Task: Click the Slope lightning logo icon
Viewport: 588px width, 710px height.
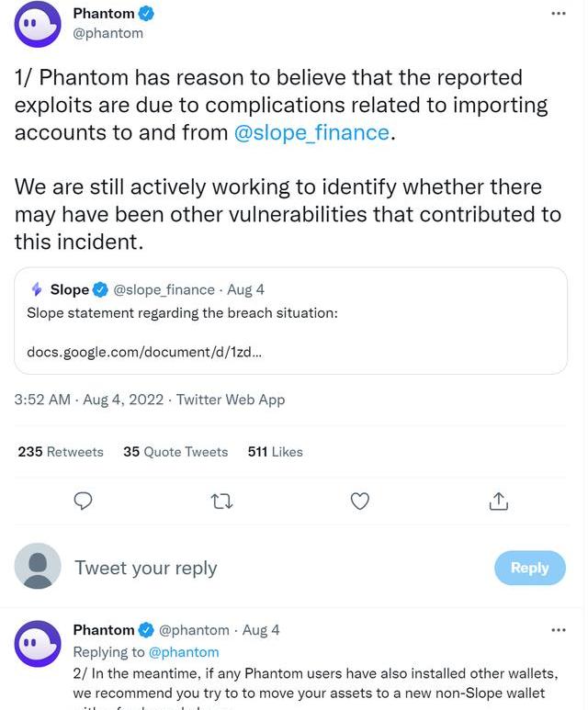Action: point(37,290)
